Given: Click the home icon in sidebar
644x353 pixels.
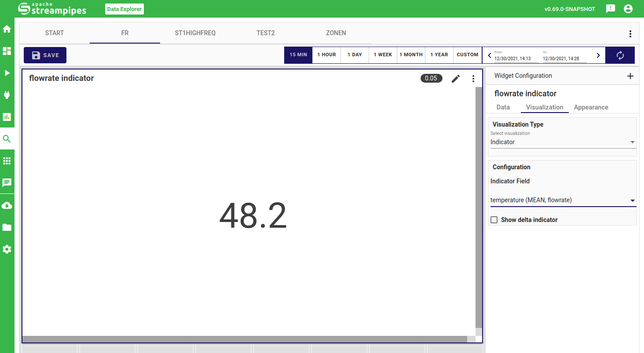Looking at the screenshot, I should (x=7, y=29).
